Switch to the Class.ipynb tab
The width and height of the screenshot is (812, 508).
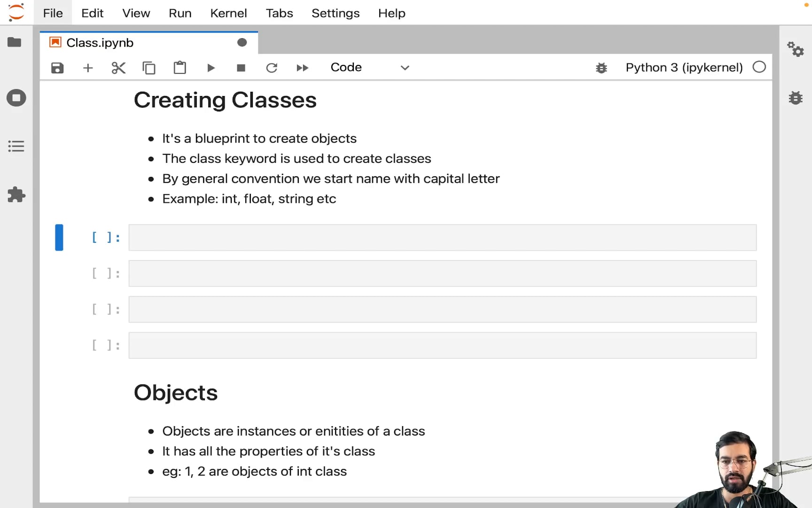pyautogui.click(x=100, y=43)
